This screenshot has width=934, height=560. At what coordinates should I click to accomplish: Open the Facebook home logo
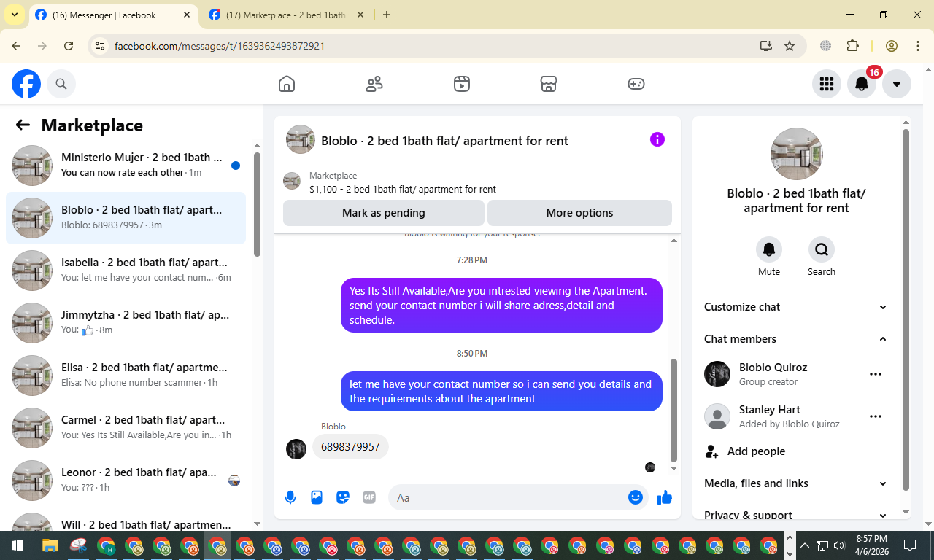click(x=26, y=84)
